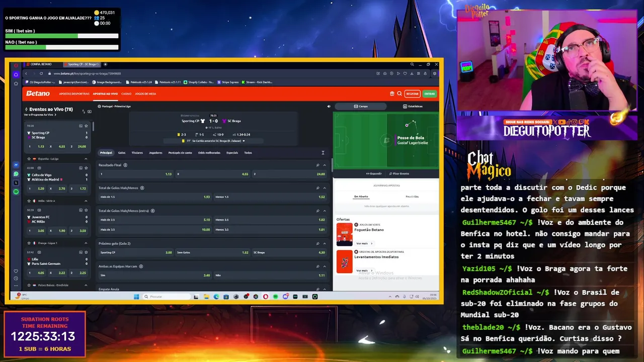Click the green Entrar button
The height and width of the screenshot is (362, 644).
tap(429, 94)
